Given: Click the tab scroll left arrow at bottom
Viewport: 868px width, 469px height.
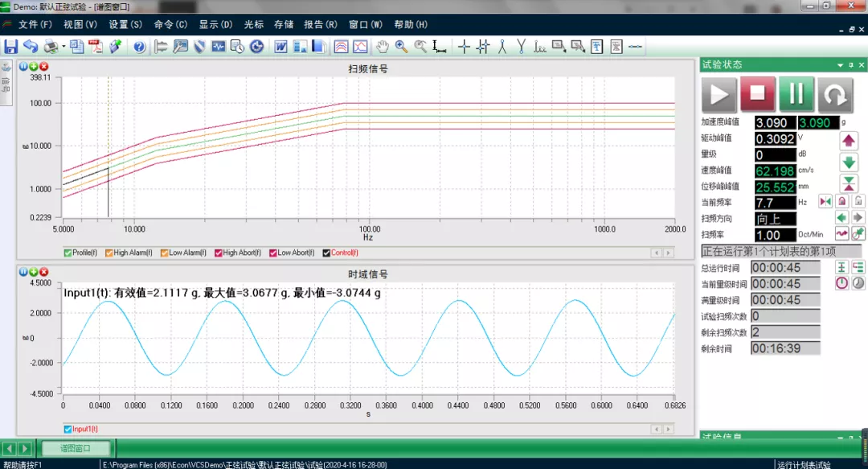Looking at the screenshot, I should pos(9,448).
